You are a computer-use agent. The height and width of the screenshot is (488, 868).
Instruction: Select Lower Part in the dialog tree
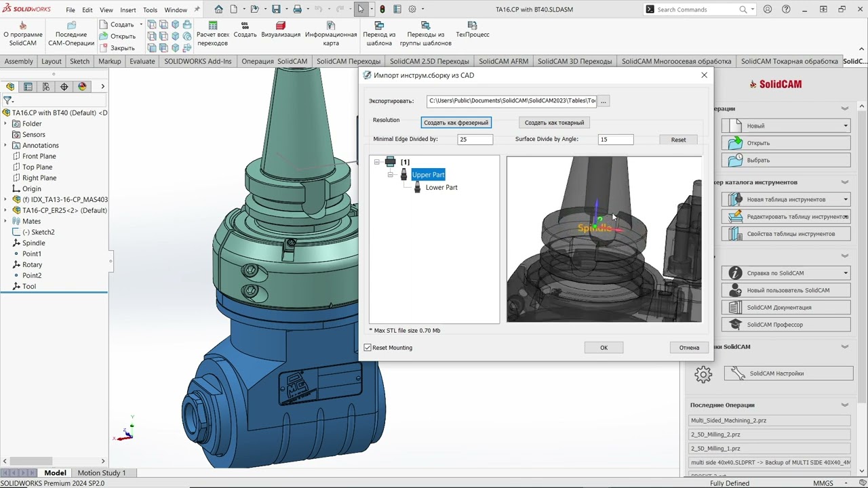click(441, 188)
